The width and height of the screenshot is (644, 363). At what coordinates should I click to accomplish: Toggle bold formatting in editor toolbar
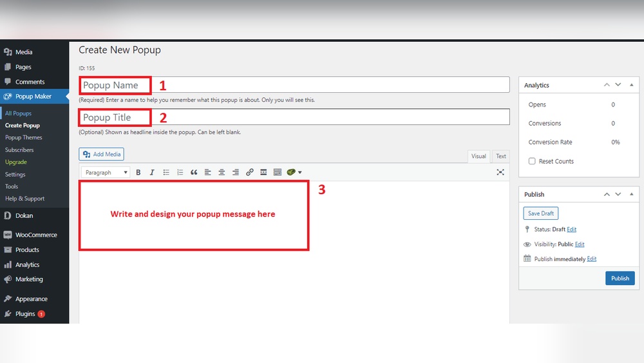click(x=138, y=172)
